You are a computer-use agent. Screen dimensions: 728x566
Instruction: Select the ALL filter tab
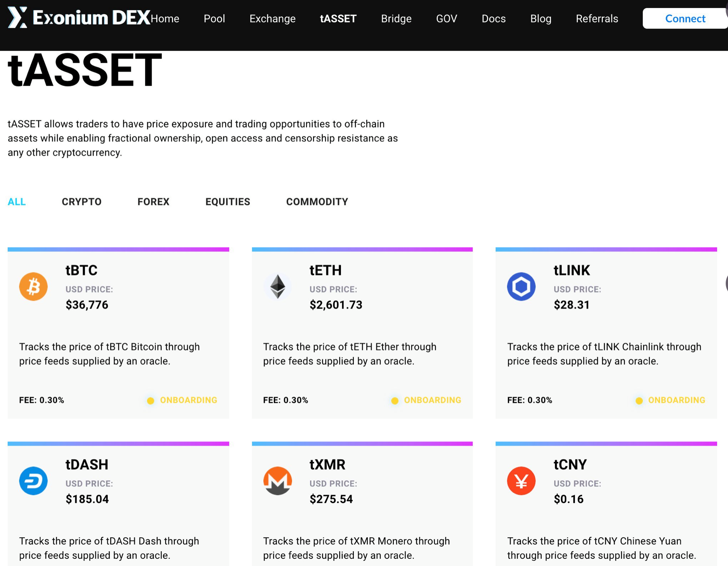[x=17, y=201]
